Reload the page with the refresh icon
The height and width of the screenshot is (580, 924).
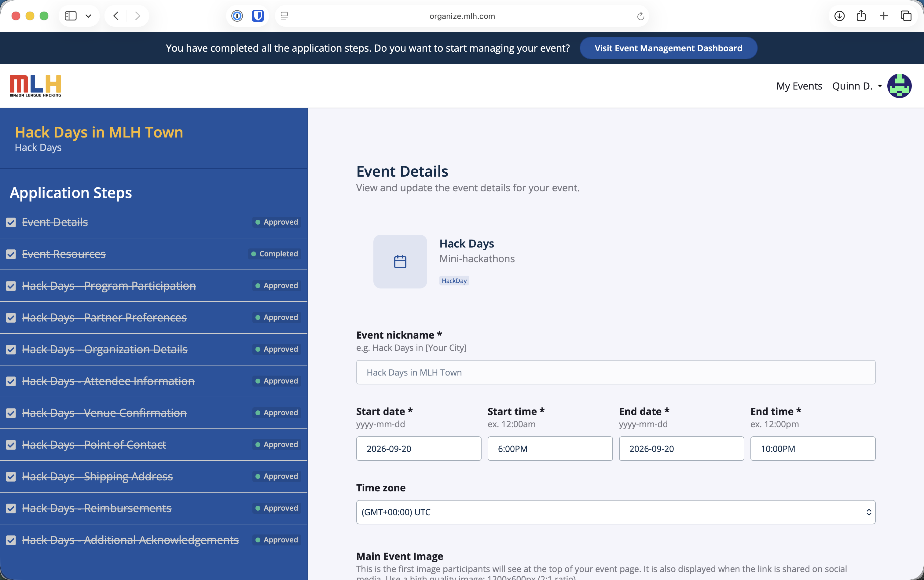[x=640, y=16]
